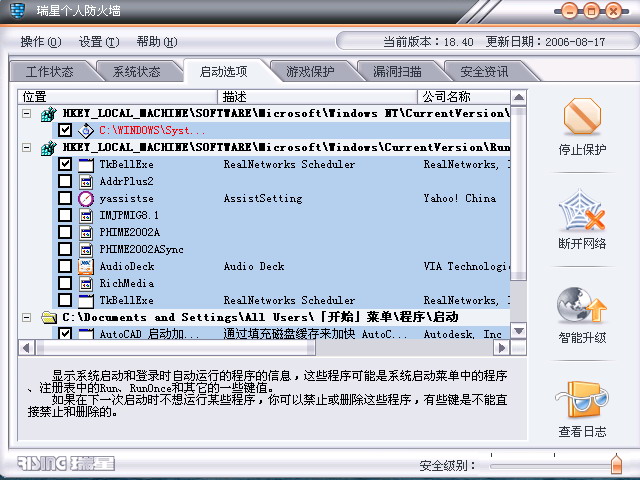Switch to the 游戏保护 tab
The height and width of the screenshot is (480, 640).
[310, 72]
